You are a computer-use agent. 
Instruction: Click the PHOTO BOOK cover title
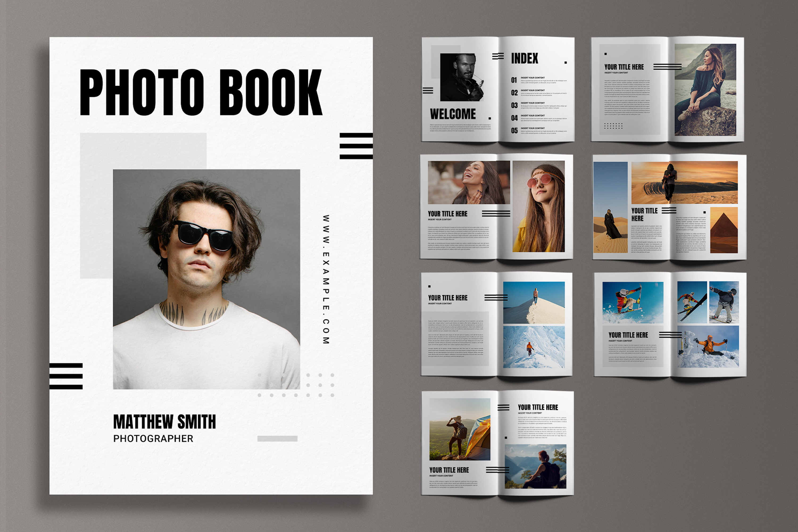(x=201, y=92)
